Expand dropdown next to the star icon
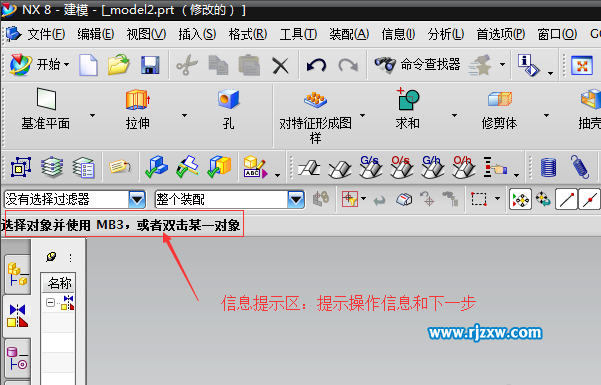 [502, 64]
